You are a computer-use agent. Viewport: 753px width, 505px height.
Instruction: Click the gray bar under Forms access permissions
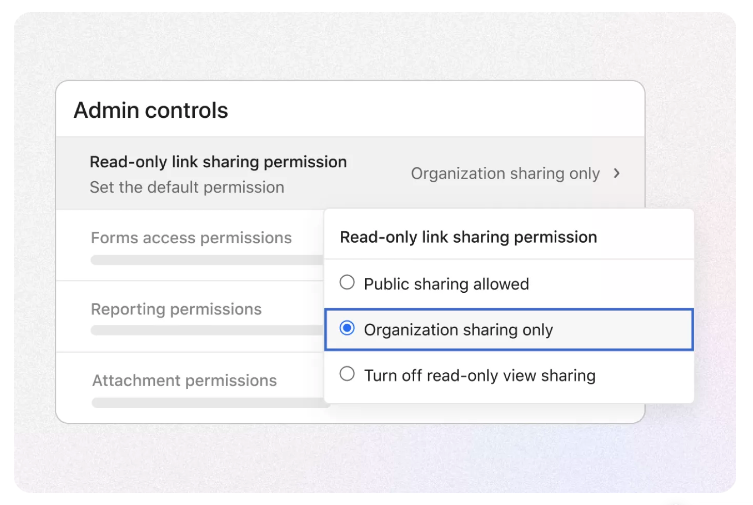point(205,260)
